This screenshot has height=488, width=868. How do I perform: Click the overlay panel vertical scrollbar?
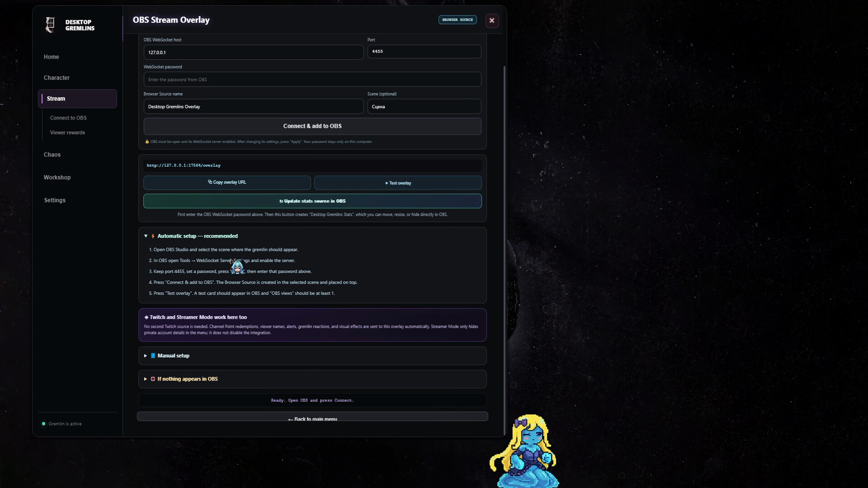(x=505, y=251)
